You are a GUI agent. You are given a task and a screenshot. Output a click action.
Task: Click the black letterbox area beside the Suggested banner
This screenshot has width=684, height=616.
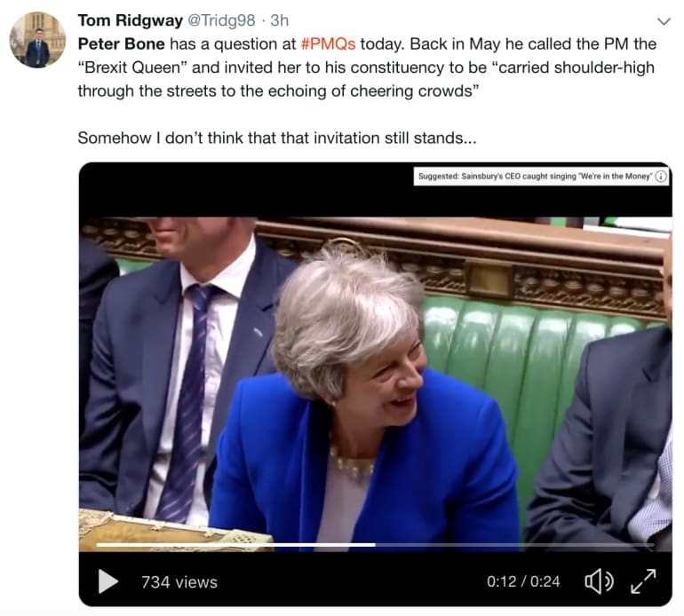pos(244,190)
